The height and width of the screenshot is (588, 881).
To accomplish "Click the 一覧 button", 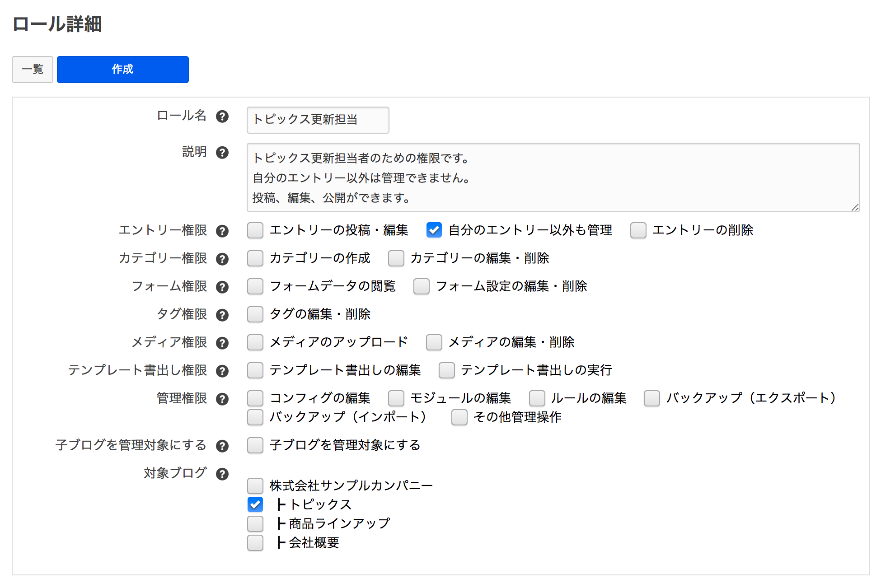I will [33, 70].
